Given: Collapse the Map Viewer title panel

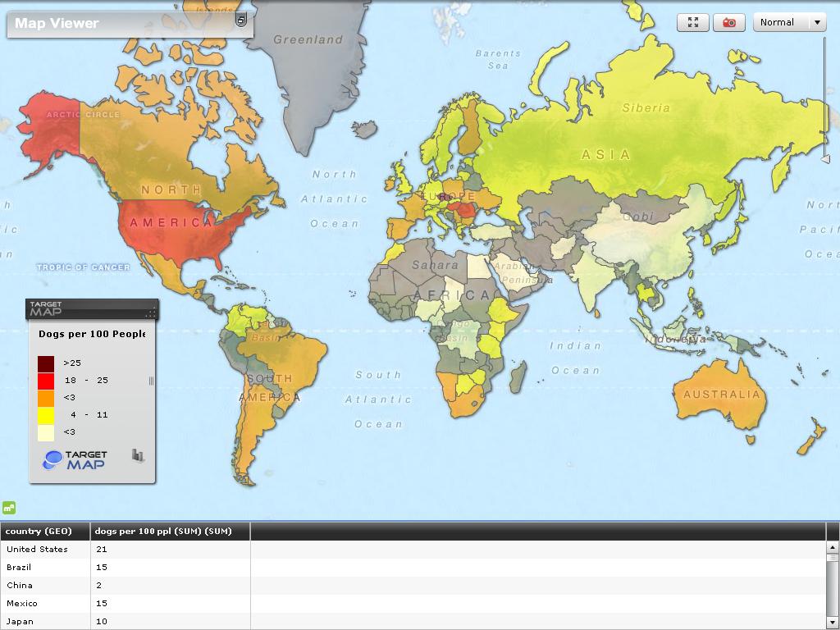Looking at the screenshot, I should 241,20.
